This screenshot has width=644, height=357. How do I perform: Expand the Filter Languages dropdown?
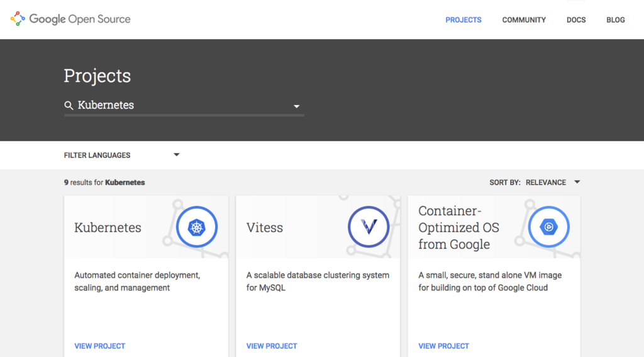(121, 155)
